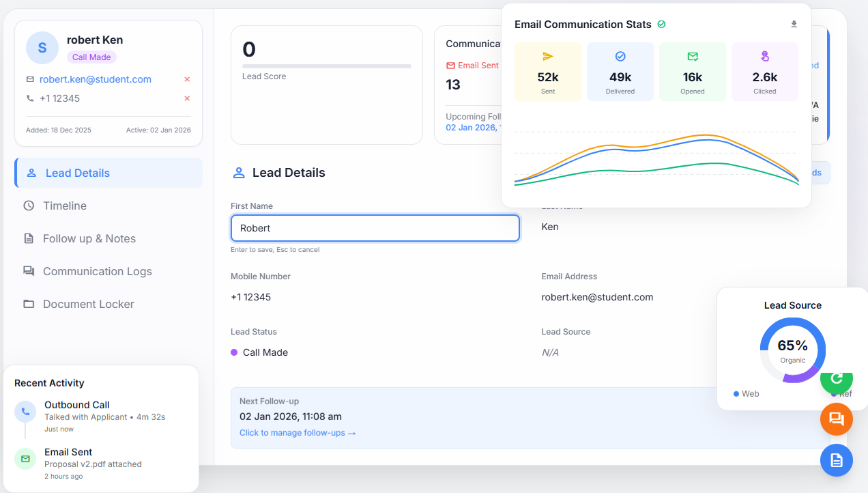This screenshot has width=868, height=493.
Task: Click the red X beside the phone number
Action: pos(187,98)
